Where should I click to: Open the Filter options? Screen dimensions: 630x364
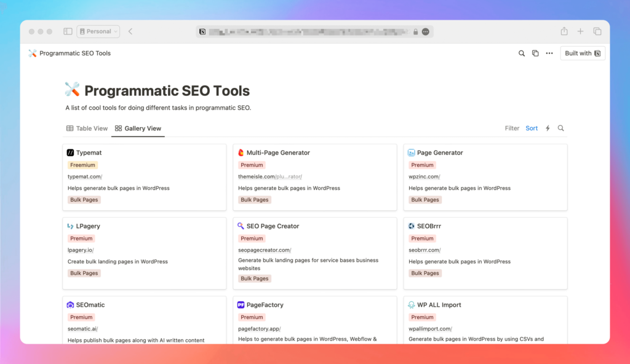coord(512,128)
